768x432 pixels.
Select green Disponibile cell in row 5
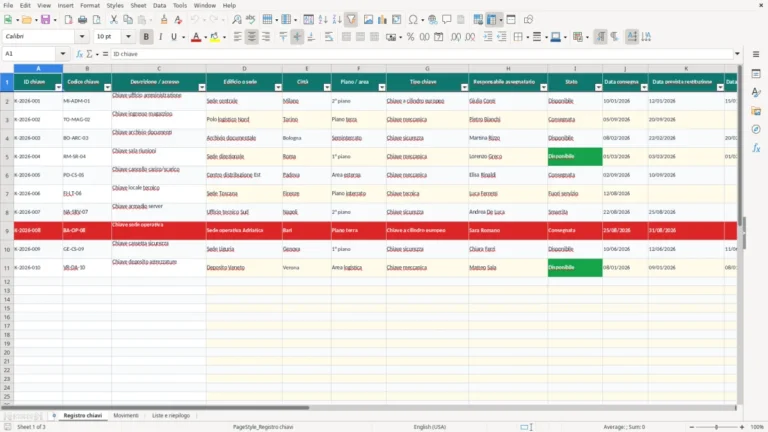click(575, 157)
